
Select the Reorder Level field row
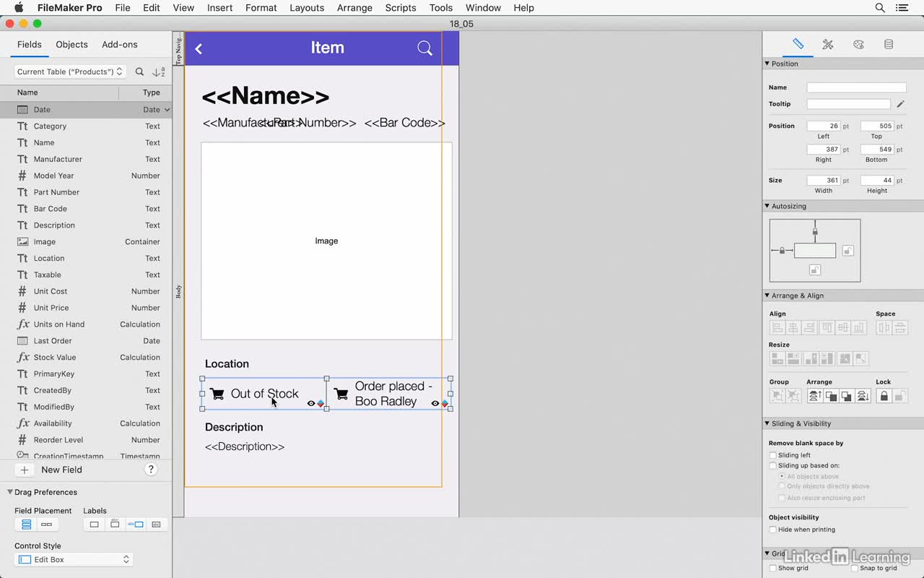pyautogui.click(x=87, y=440)
